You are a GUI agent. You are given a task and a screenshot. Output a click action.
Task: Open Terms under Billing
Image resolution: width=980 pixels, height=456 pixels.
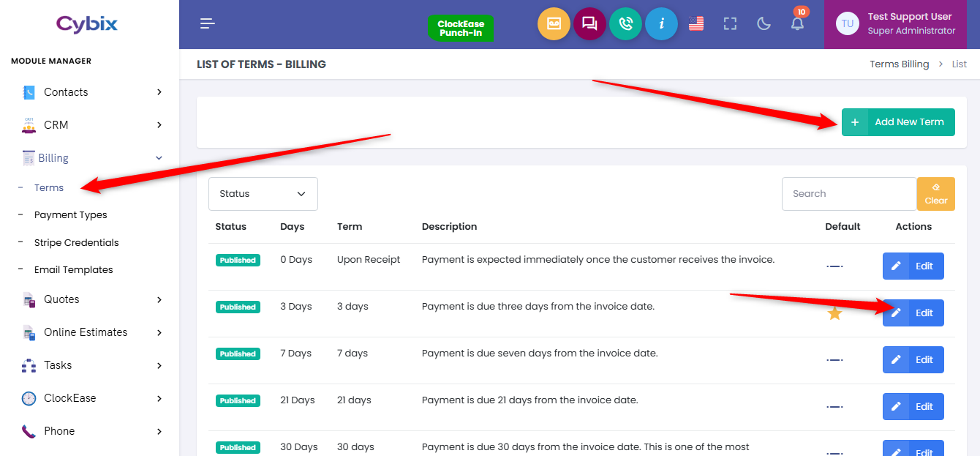coord(49,188)
